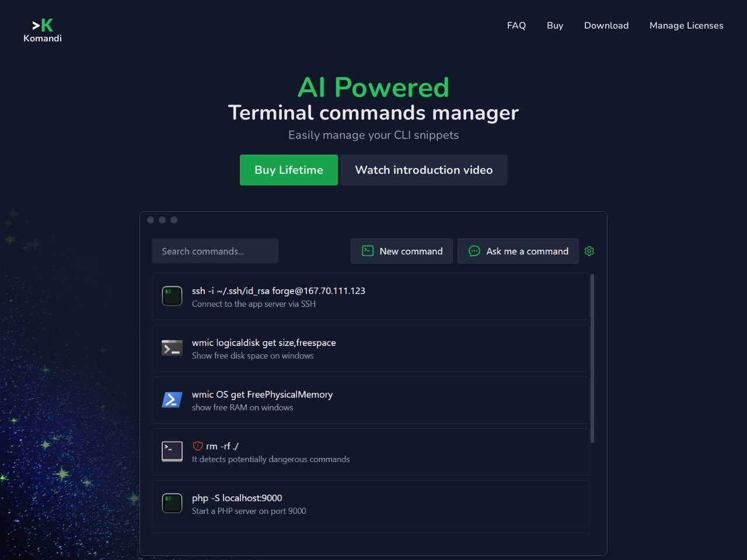Click the terminal icon beside php -S
Screen dimensions: 747x560
[172, 503]
